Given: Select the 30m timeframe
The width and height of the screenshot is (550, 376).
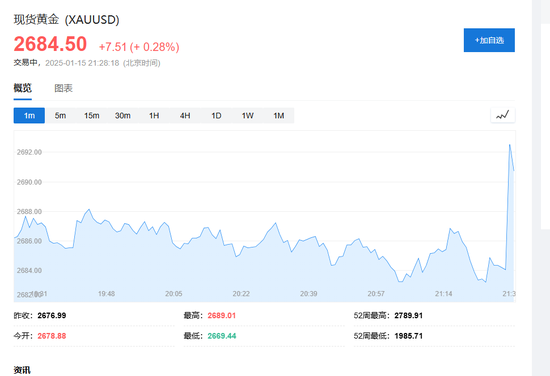Looking at the screenshot, I should (x=123, y=115).
